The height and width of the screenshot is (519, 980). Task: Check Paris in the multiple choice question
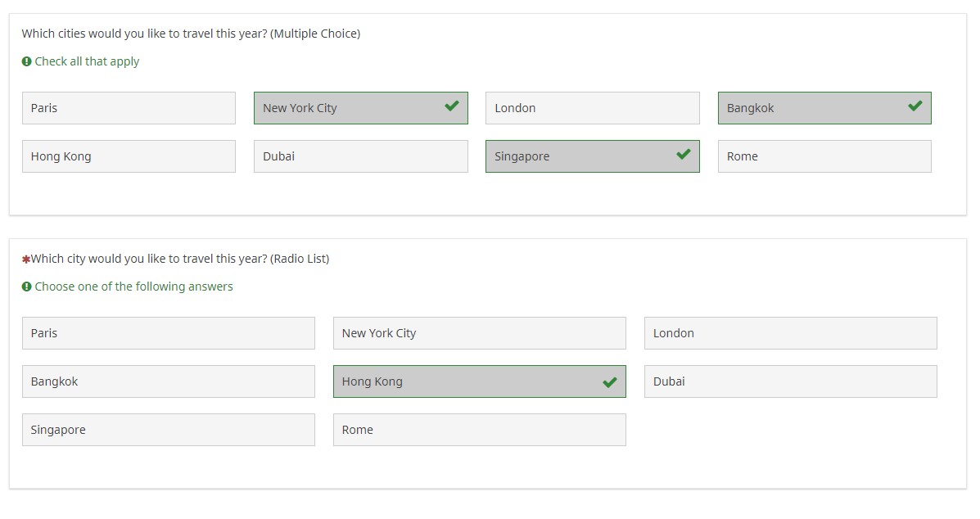click(x=128, y=107)
